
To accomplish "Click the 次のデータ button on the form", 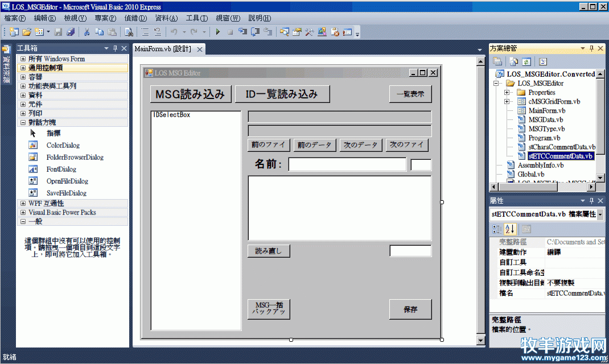I will (x=361, y=145).
